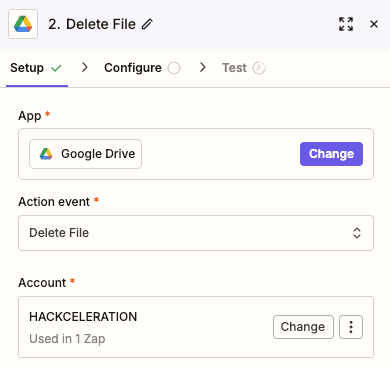
Task: Click the Configure status circle icon
Action: [174, 68]
